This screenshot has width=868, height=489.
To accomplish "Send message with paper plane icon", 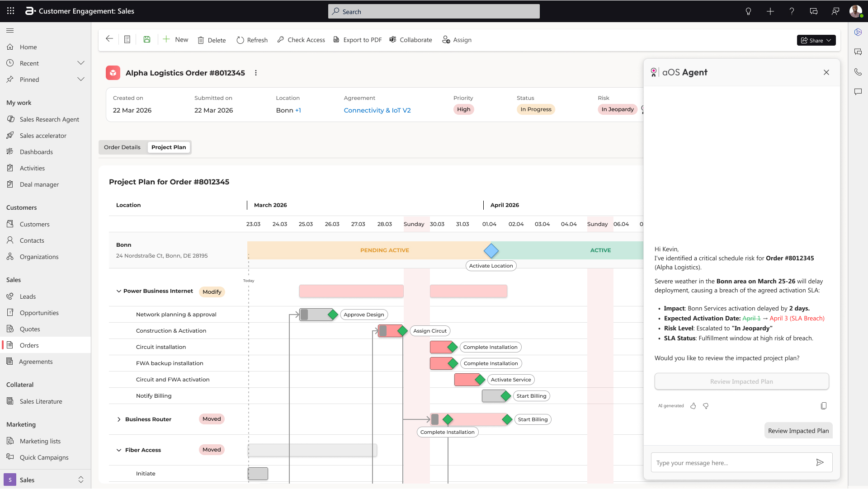I will pos(820,462).
